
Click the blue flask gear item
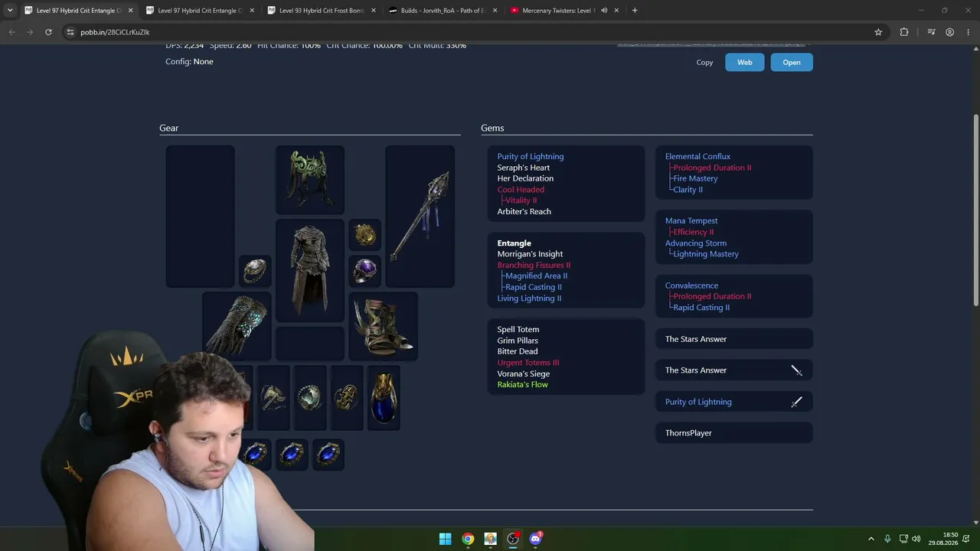[384, 397]
